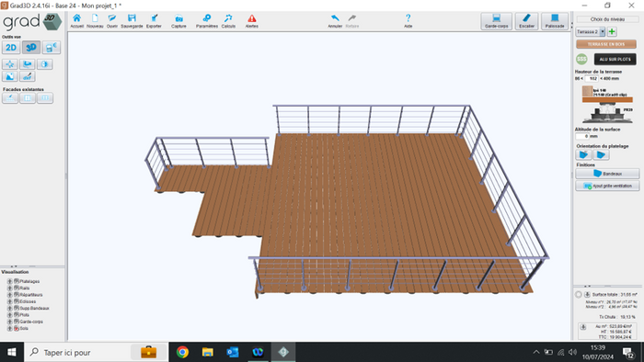Screen dimensions: 644x362
Task: Open the Garde-corps tab
Action: click(x=497, y=21)
